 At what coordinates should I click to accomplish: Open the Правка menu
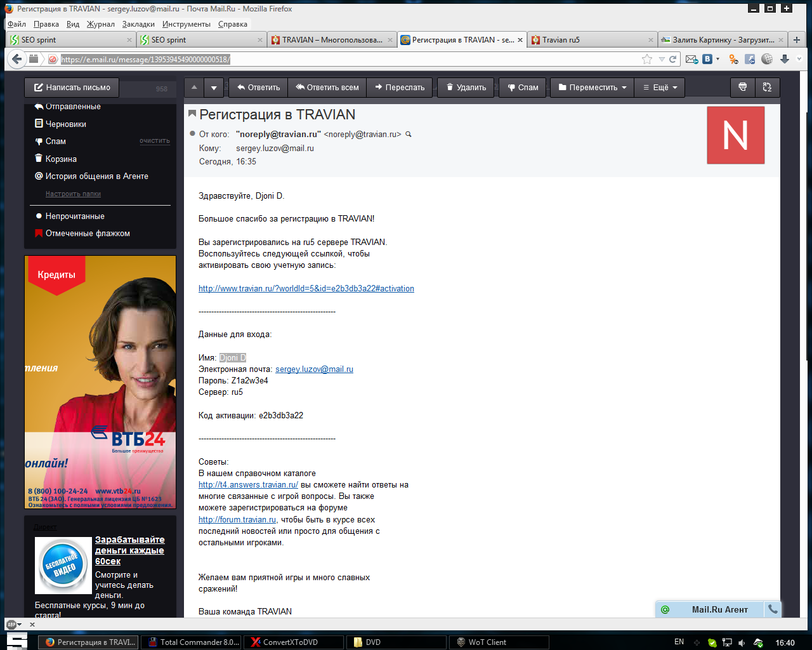pyautogui.click(x=46, y=24)
